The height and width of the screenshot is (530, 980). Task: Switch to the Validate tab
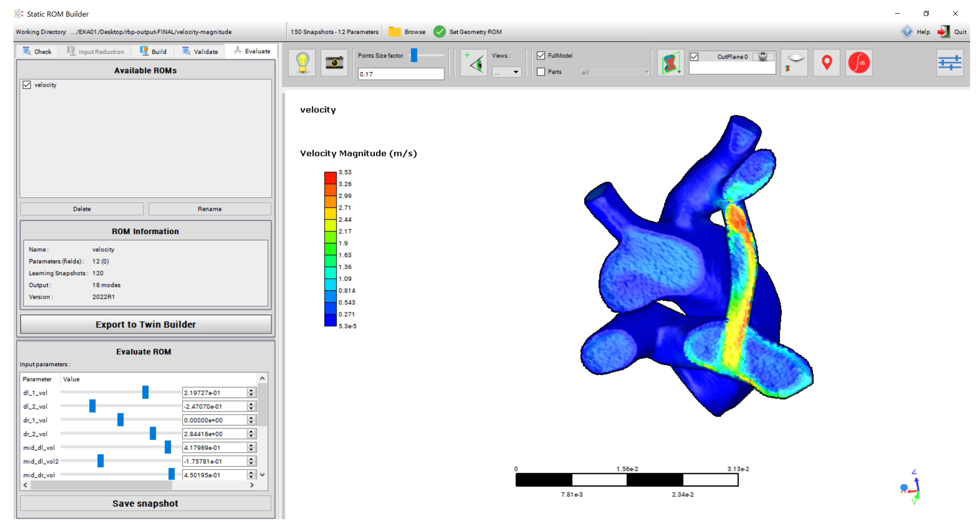pos(200,51)
